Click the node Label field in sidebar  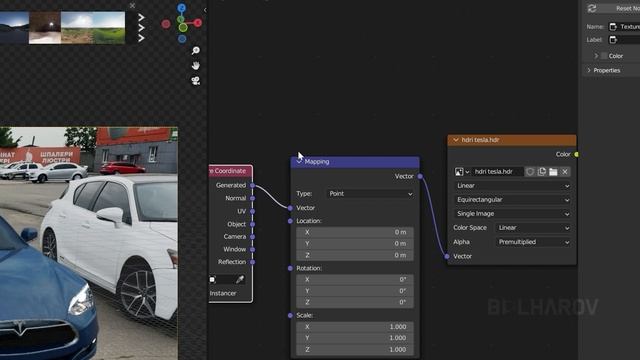pos(624,40)
